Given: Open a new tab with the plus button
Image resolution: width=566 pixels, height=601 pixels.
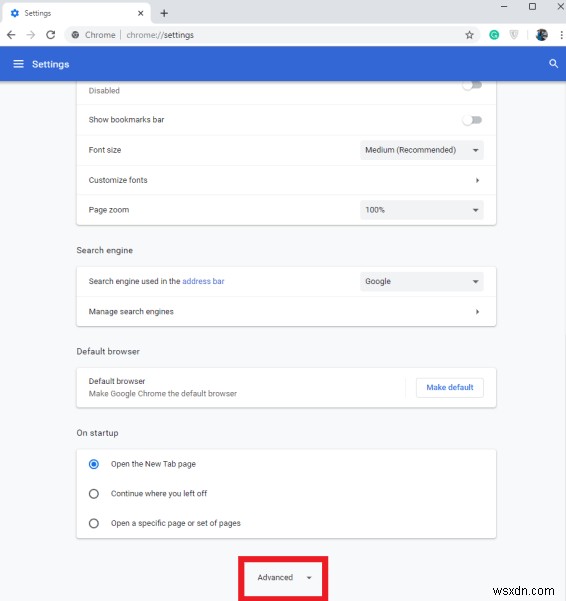Looking at the screenshot, I should point(164,13).
